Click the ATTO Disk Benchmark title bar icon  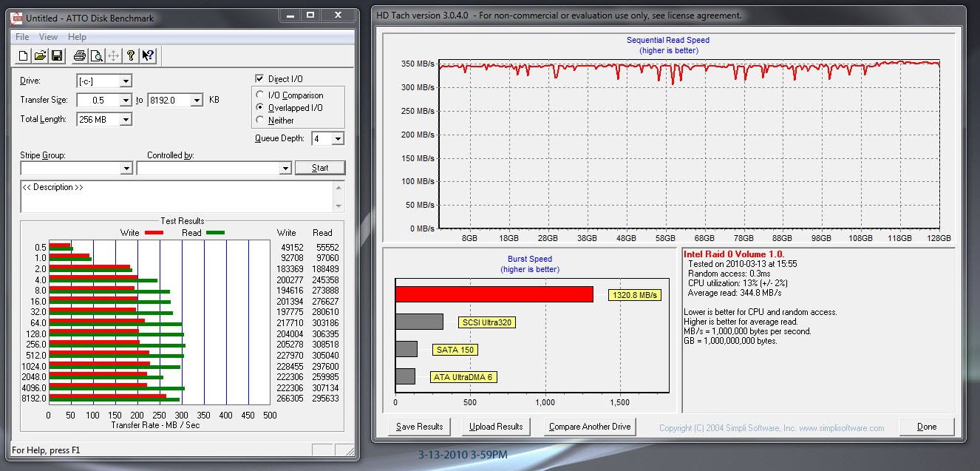point(16,16)
